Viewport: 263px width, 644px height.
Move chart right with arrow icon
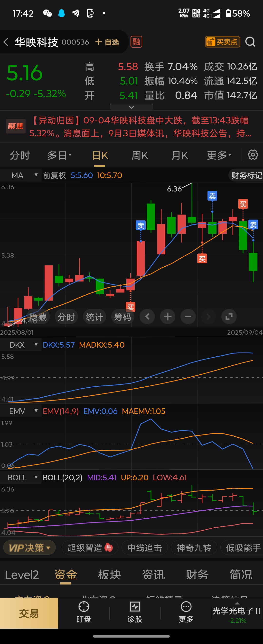coord(209,316)
